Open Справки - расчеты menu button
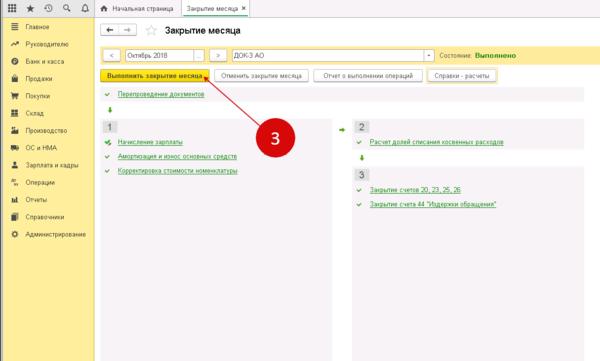The image size is (600, 361). tap(462, 76)
